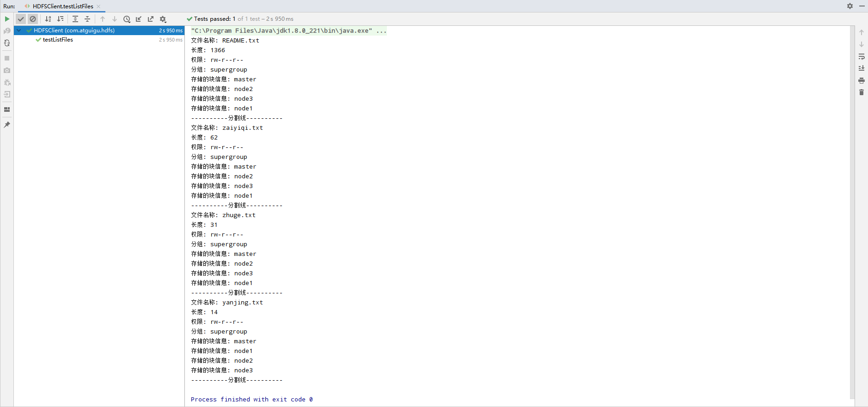The image size is (868, 407).
Task: Click the 'Tests passed: 1' status text
Action: (x=214, y=19)
